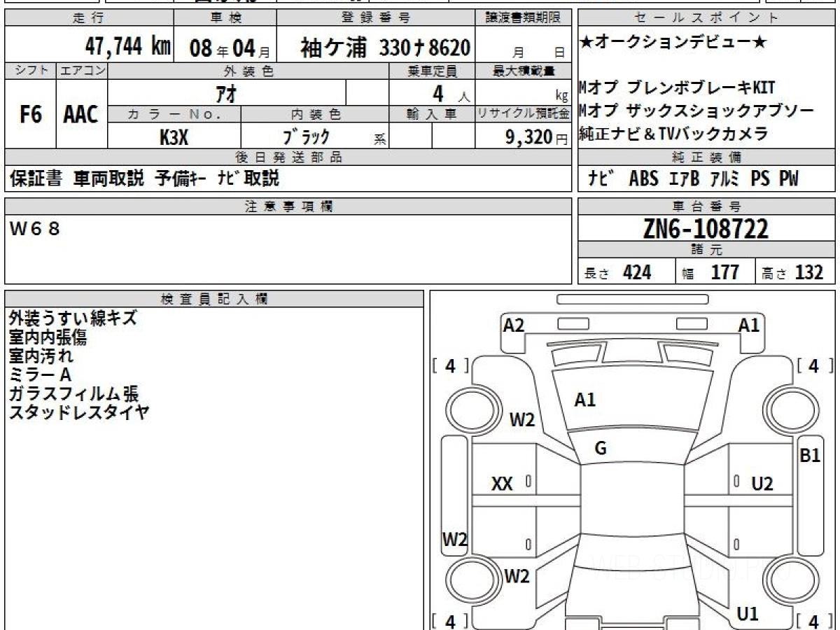
Task: Select the 最大積載量 header
Action: [x=524, y=71]
